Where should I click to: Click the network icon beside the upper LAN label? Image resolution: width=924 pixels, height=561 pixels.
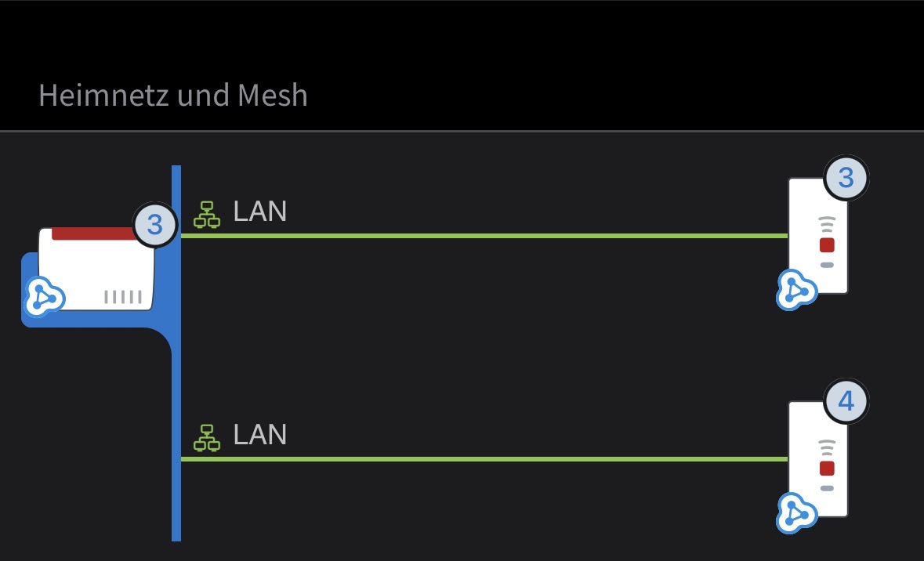pos(207,215)
